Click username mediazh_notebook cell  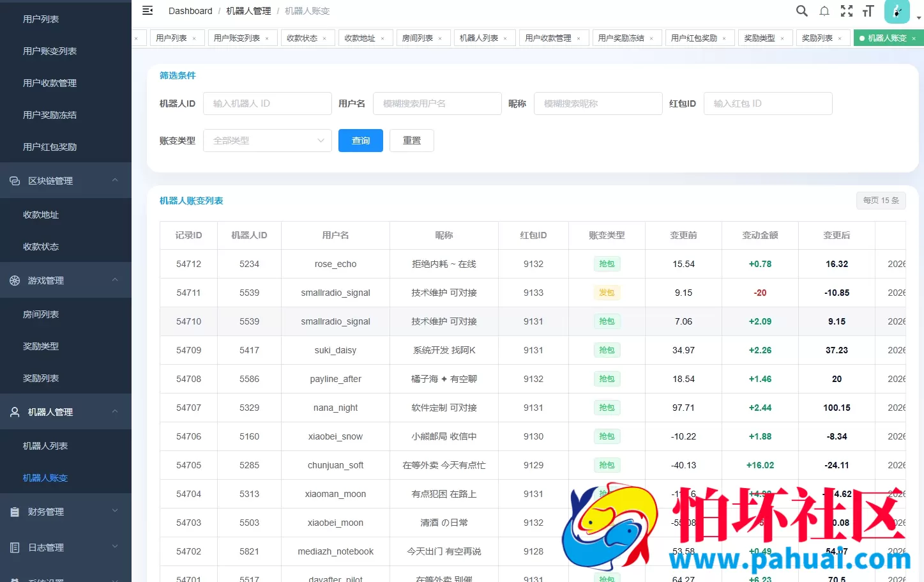pyautogui.click(x=335, y=551)
